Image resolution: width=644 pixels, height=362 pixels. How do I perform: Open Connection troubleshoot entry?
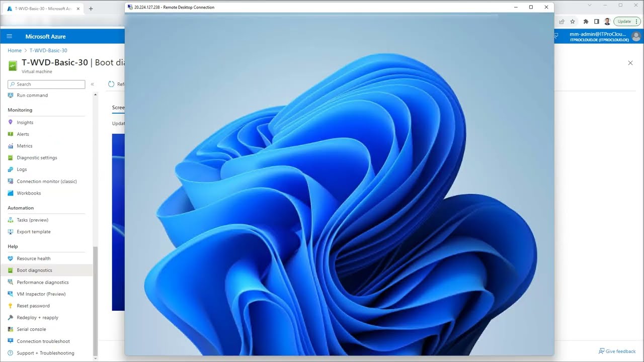[x=43, y=341]
